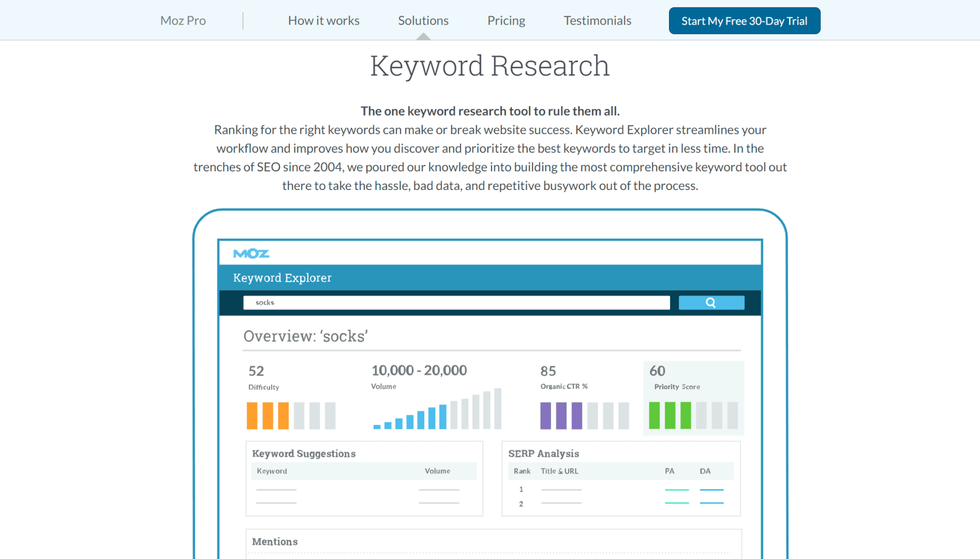Click the solid triangle under Solutions tab

coord(423,37)
